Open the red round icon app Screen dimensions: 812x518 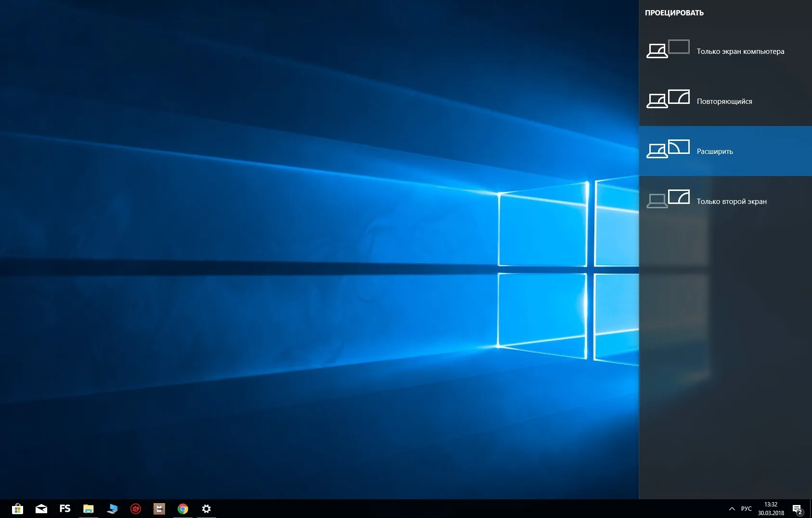pos(136,508)
